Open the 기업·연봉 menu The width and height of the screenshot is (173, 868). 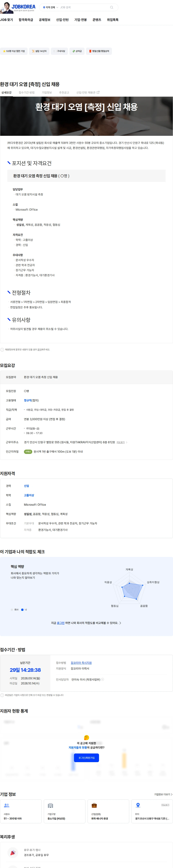tap(80, 20)
